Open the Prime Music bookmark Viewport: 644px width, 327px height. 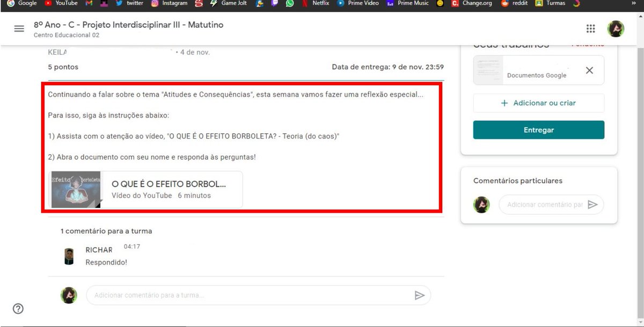(407, 3)
